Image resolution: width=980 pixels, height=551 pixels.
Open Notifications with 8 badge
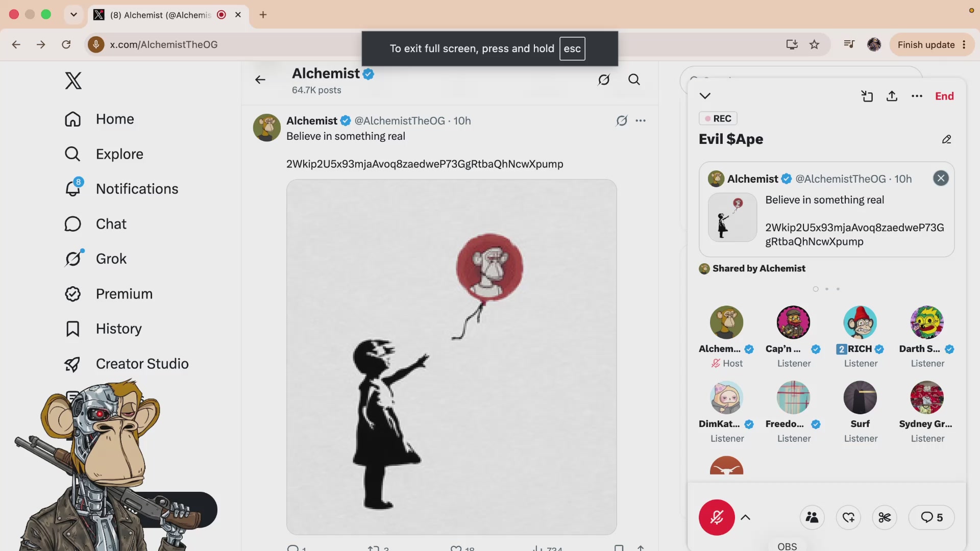(x=121, y=189)
